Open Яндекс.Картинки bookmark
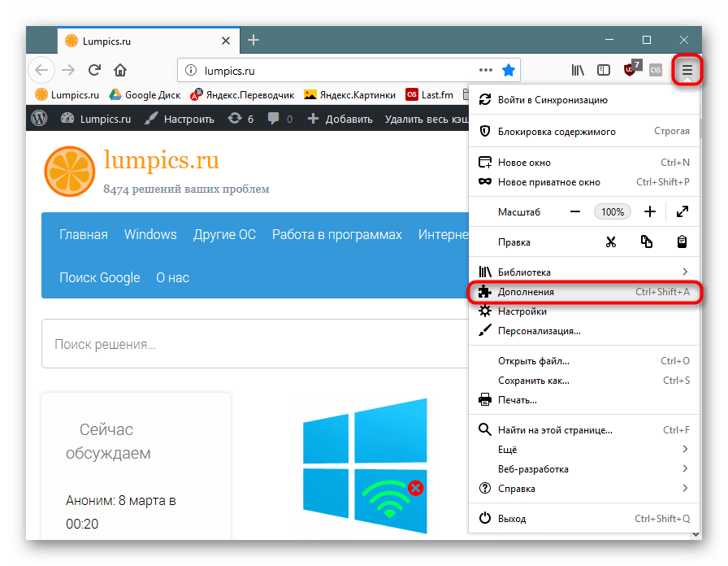The image size is (728, 566). click(349, 95)
